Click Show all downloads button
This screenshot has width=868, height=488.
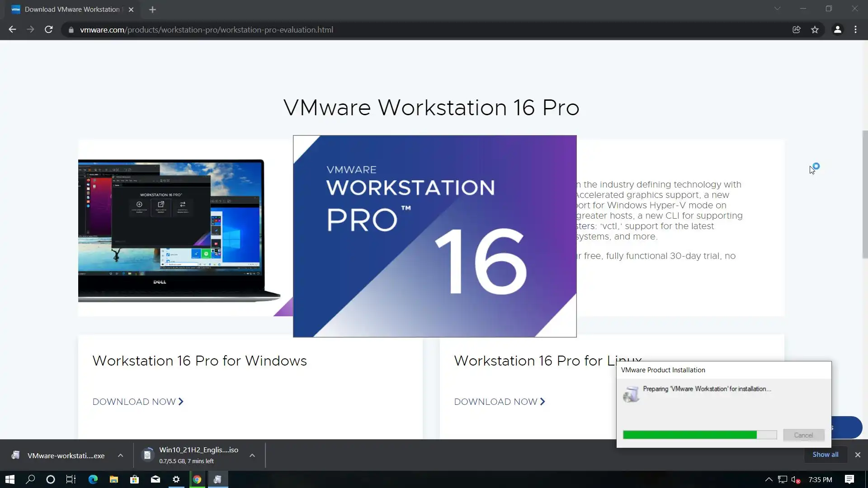pos(825,455)
